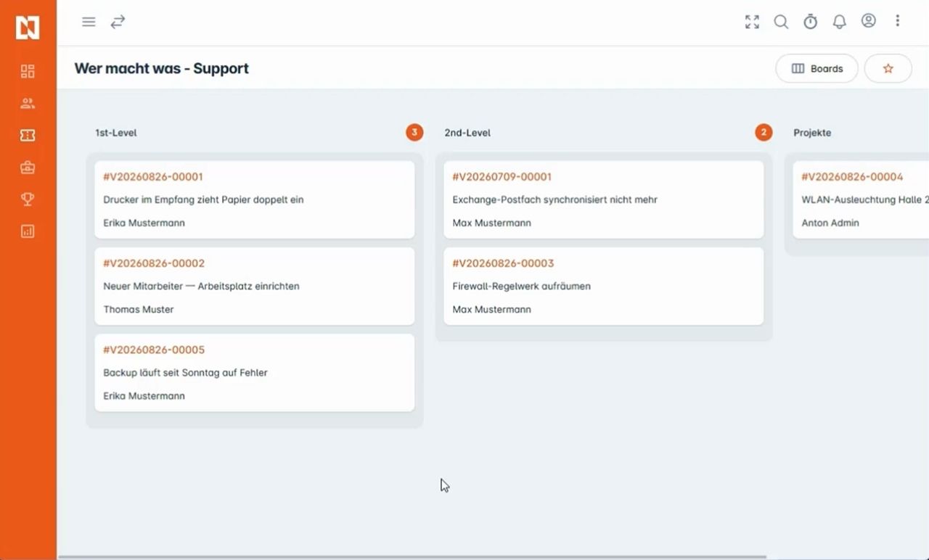Click the swap arrows icon
This screenshot has height=560, width=929.
pos(118,22)
